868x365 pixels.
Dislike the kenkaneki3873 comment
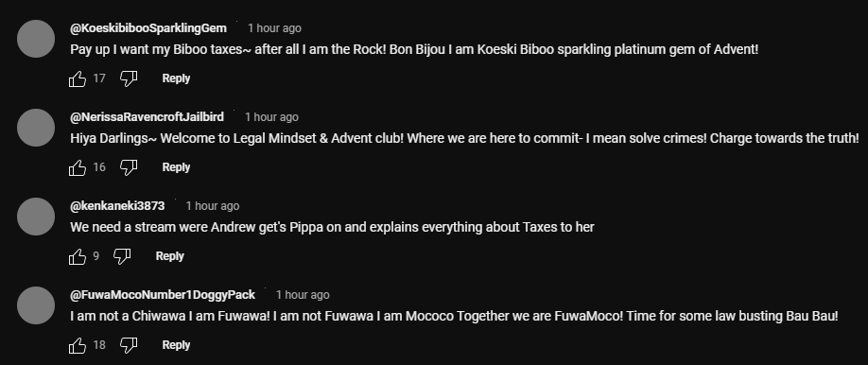tap(122, 256)
